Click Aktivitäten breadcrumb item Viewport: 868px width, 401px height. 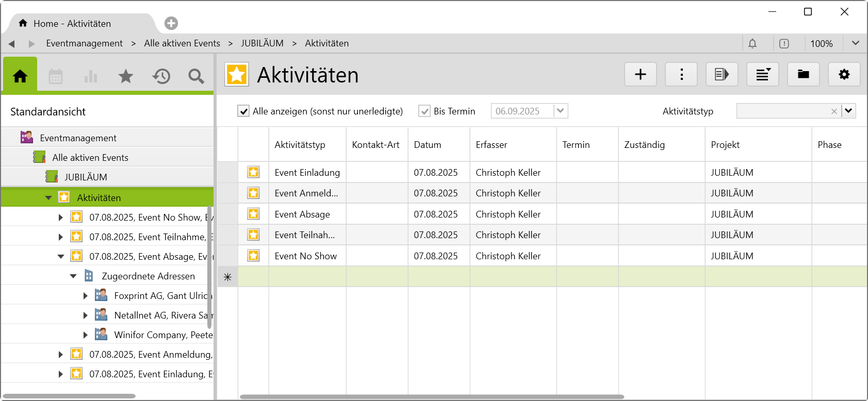327,43
